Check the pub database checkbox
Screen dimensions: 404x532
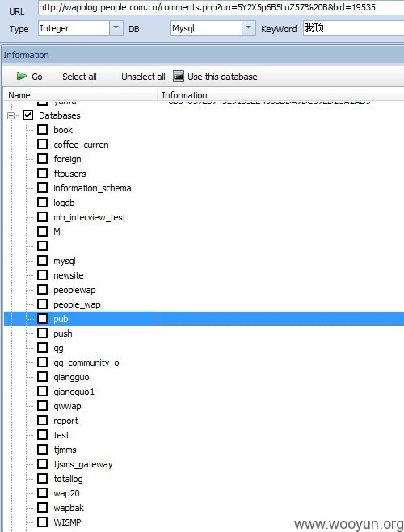tap(43, 319)
